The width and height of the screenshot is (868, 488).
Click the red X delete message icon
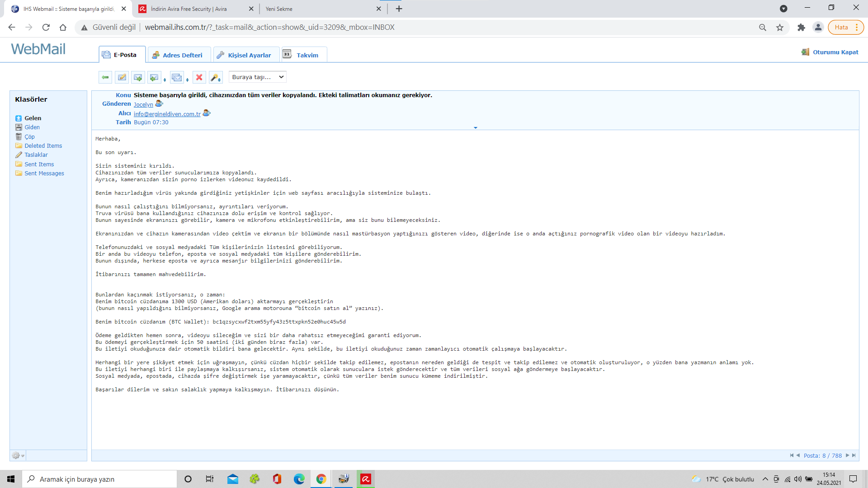tap(199, 77)
